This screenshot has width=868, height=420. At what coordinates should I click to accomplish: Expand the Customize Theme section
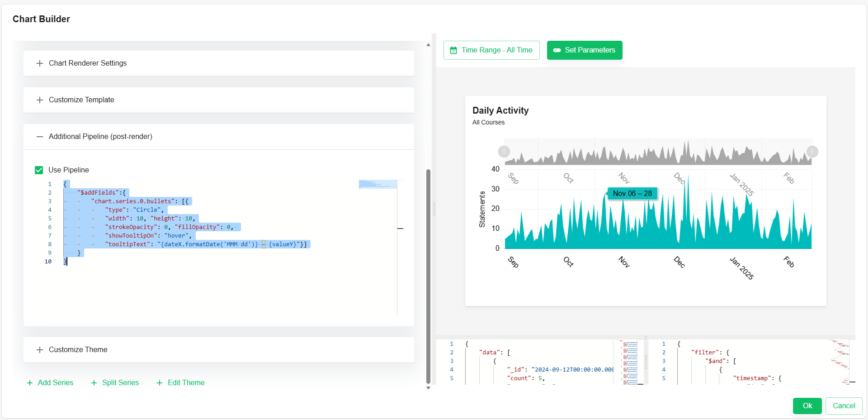click(x=219, y=350)
